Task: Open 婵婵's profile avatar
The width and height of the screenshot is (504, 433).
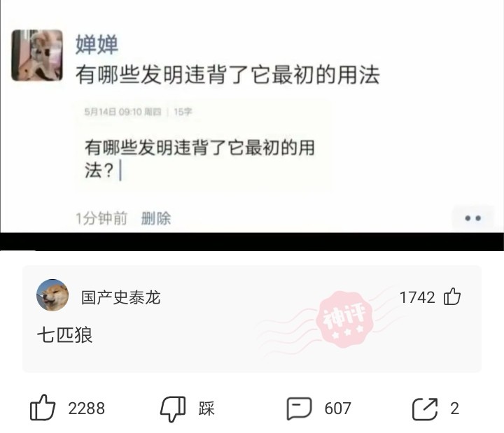Action: pos(37,55)
